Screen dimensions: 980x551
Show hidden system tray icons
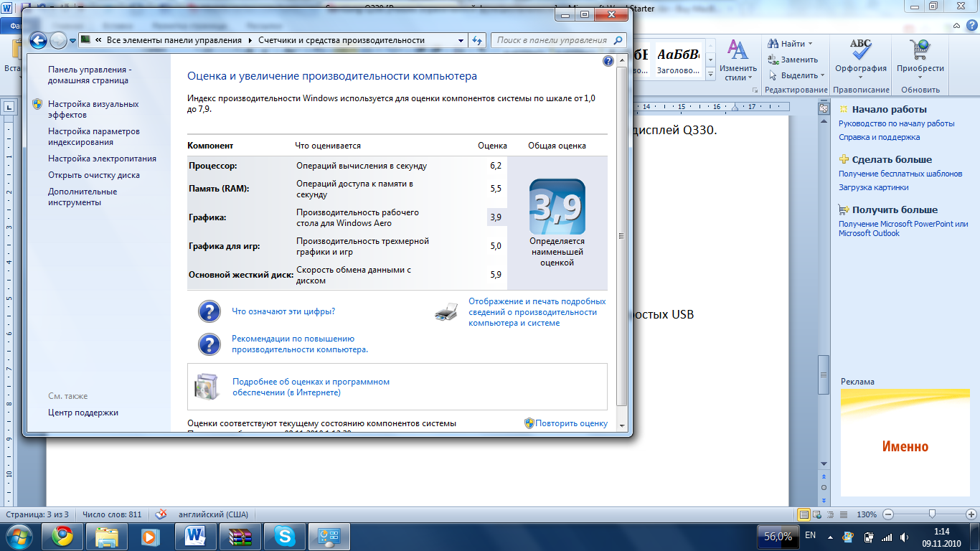tap(830, 537)
